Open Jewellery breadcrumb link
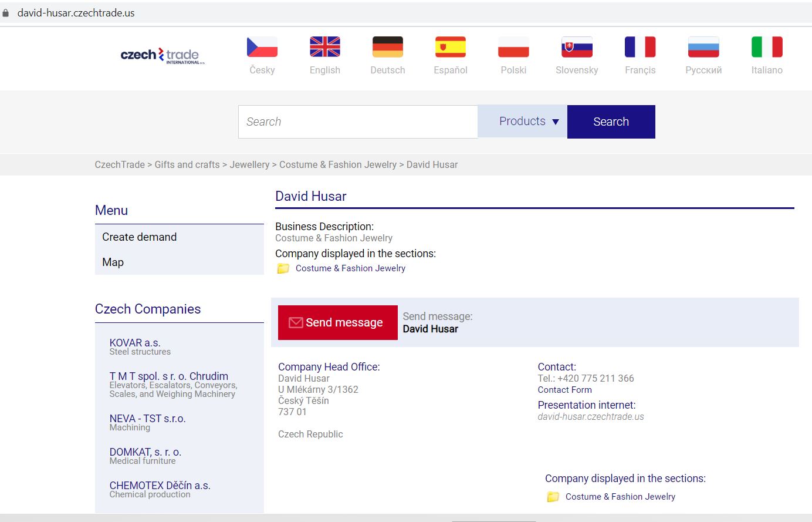The image size is (812, 522). [249, 164]
